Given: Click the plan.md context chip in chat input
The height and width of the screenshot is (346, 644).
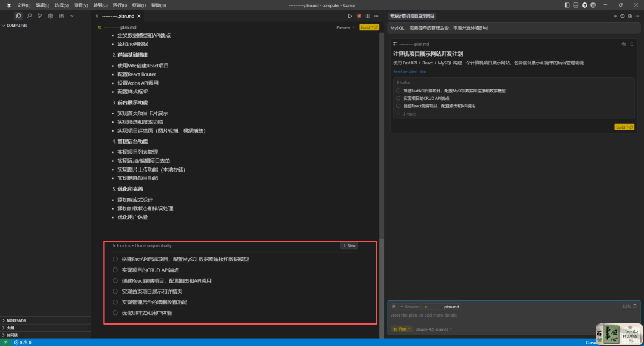Looking at the screenshot, I should pos(442,307).
